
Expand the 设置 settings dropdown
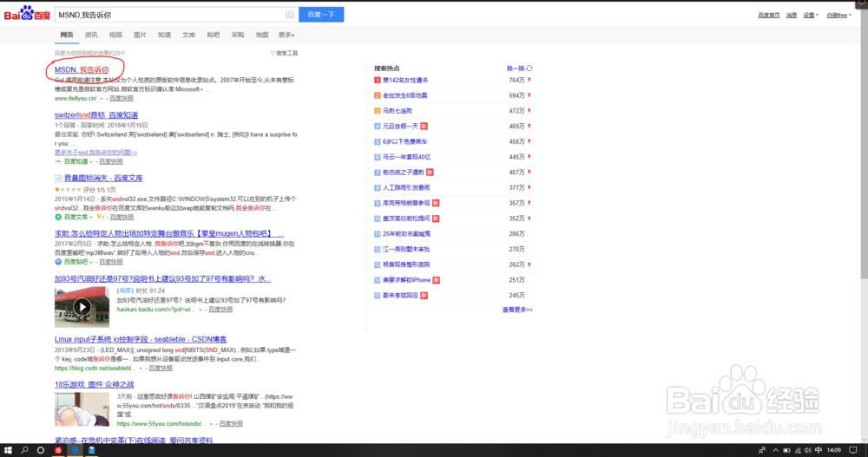tap(811, 16)
